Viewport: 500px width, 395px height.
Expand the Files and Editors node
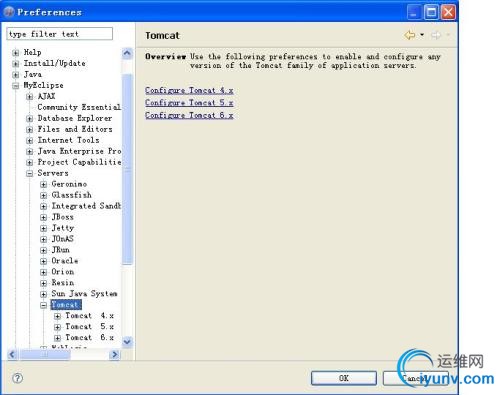(x=29, y=130)
